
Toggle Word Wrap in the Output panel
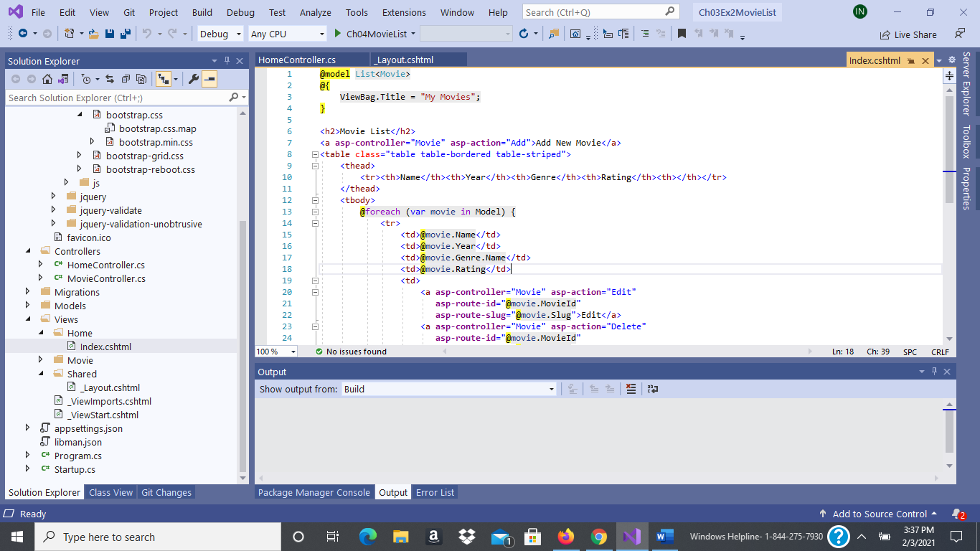(652, 389)
